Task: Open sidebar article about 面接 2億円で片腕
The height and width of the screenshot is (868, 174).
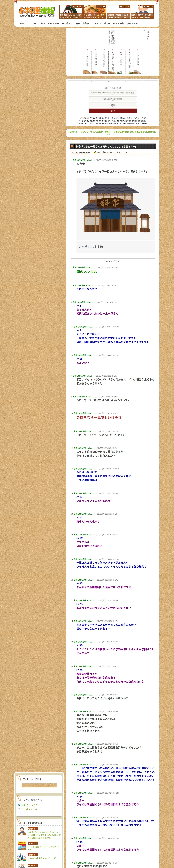Action: click(x=44, y=835)
